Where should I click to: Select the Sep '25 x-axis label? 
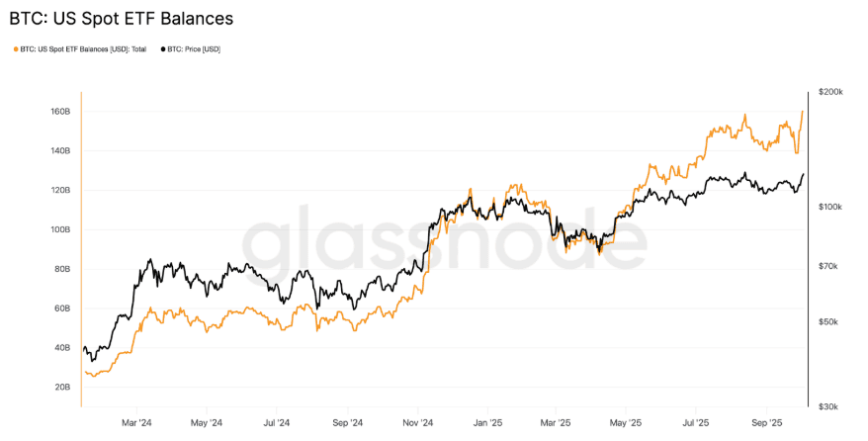(x=768, y=422)
